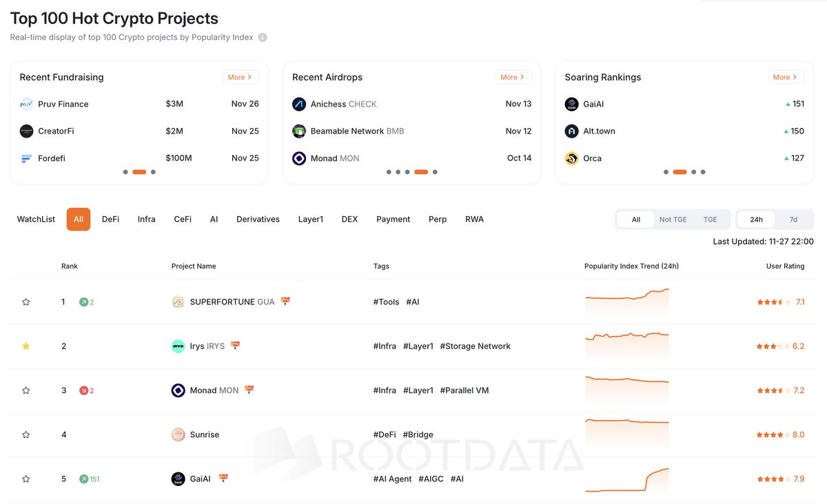The height and width of the screenshot is (504, 827).
Task: Click the Monad project logo icon
Action: tap(178, 390)
